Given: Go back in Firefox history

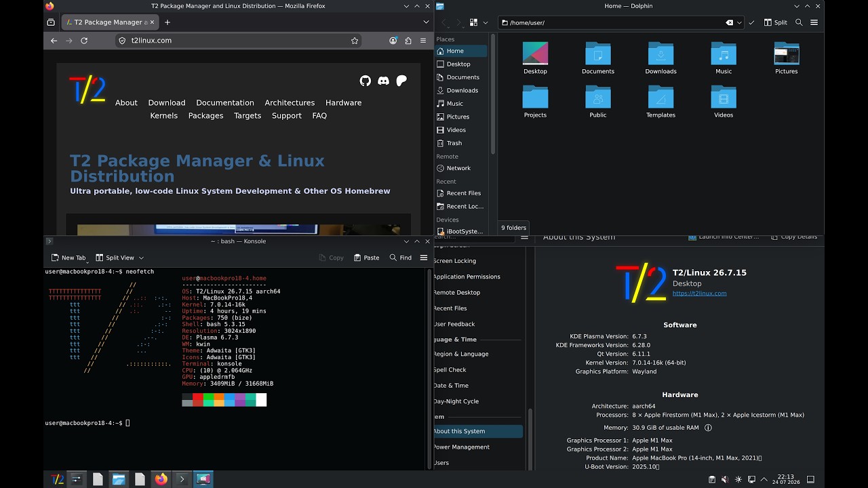Looking at the screenshot, I should point(54,41).
